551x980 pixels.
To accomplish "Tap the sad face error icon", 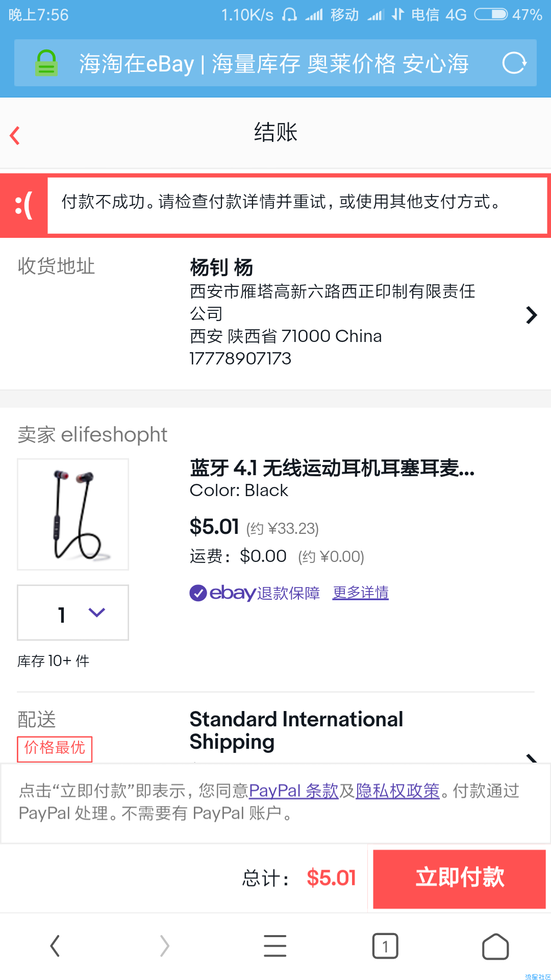I will click(x=23, y=205).
